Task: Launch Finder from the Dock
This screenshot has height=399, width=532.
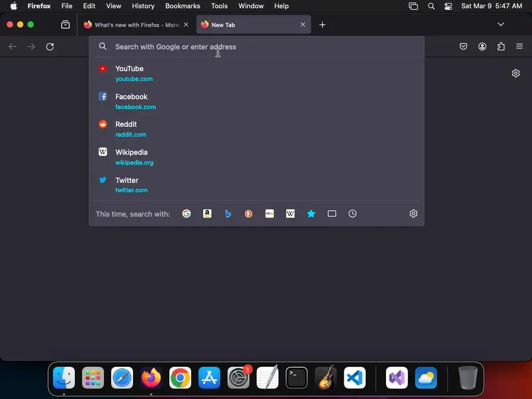Action: (x=64, y=378)
